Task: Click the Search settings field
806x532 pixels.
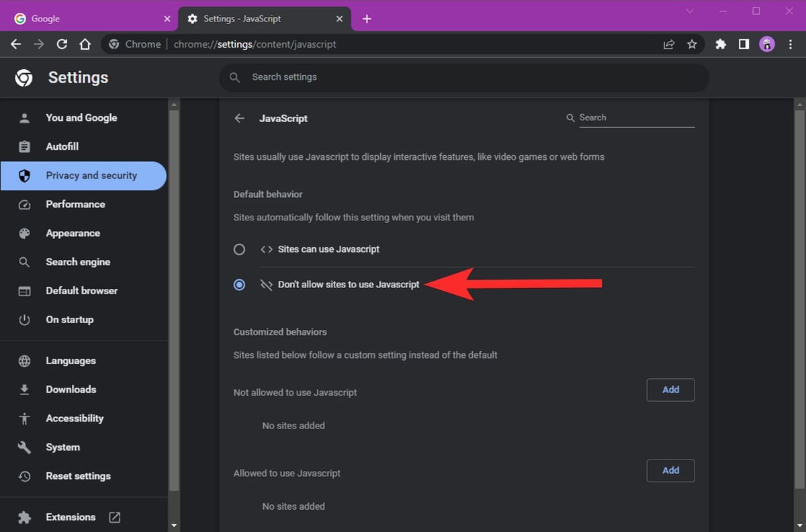Action: [x=463, y=77]
